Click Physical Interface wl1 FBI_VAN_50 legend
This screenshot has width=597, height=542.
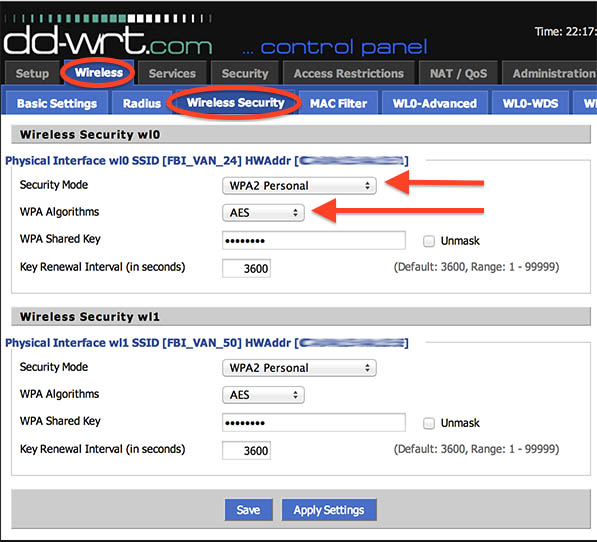point(207,343)
